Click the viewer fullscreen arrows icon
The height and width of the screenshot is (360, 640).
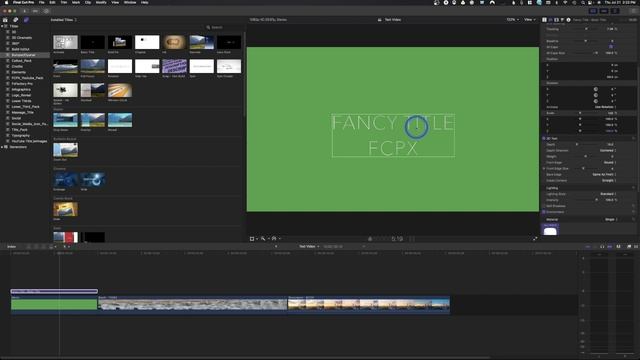(x=535, y=239)
